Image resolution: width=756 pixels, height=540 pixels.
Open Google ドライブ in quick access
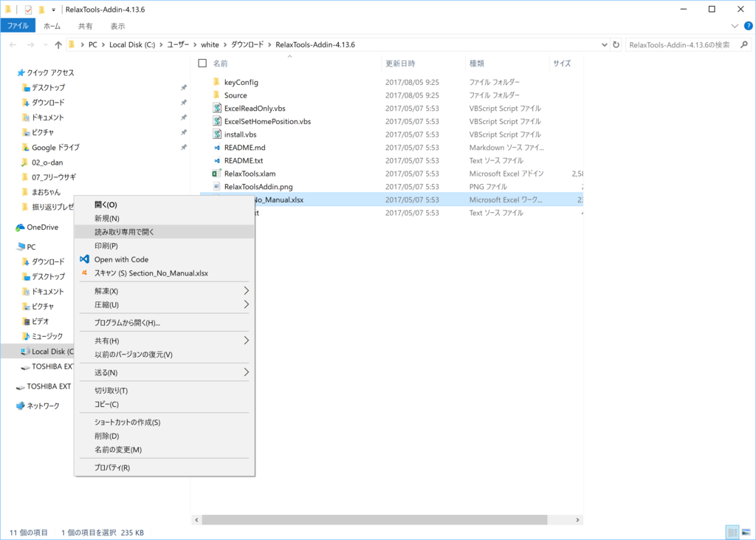point(51,147)
